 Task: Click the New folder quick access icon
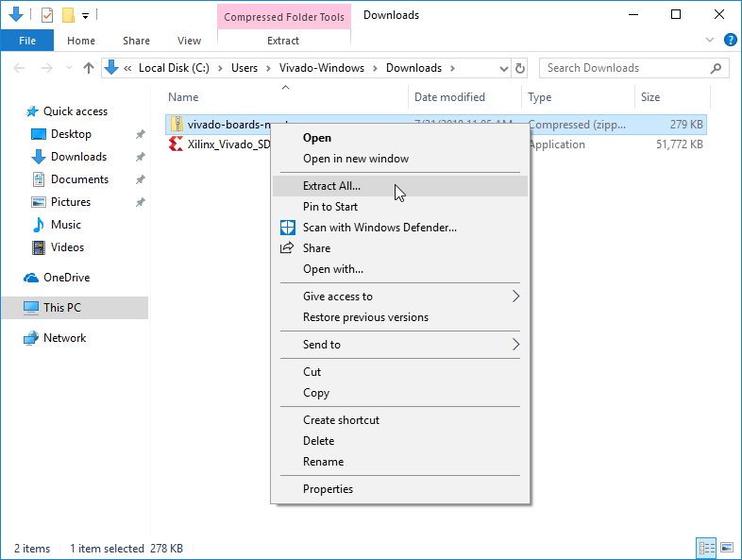pyautogui.click(x=68, y=15)
